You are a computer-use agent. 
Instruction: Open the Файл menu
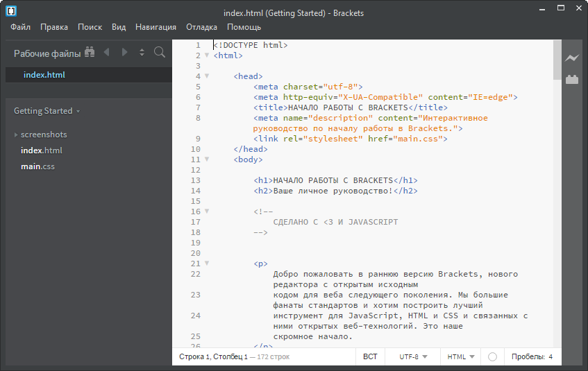[x=20, y=27]
